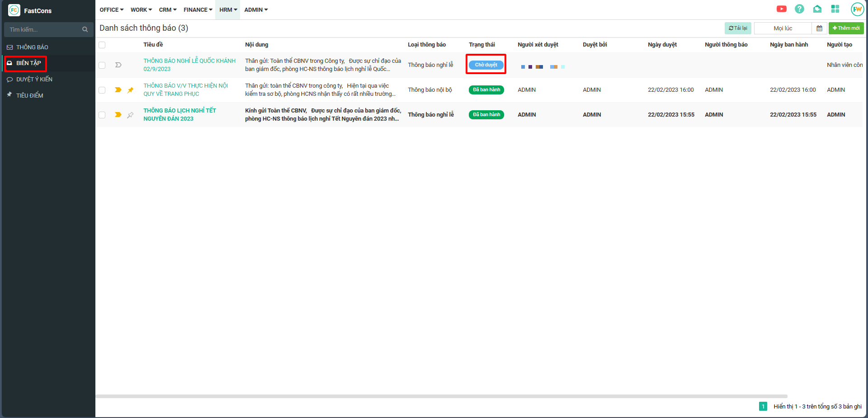Viewport: 868px width, 418px height.
Task: Unpin the yellow pin on TRANG PHỤC row
Action: pos(130,90)
